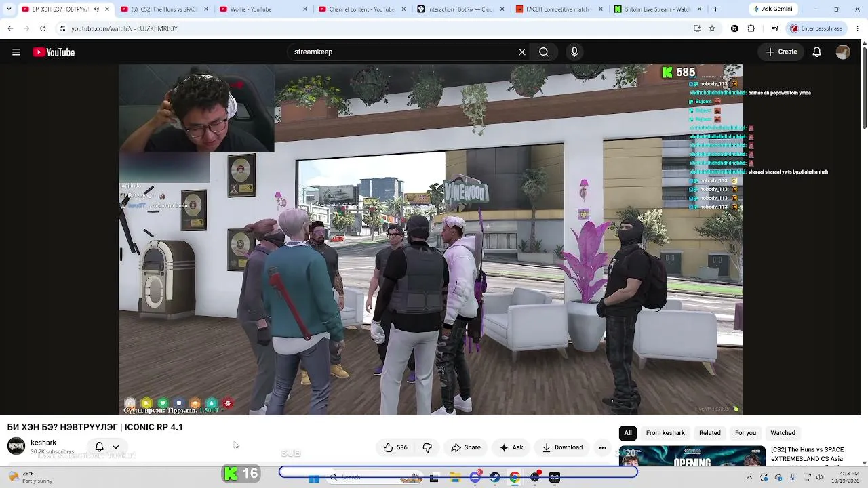Open the Chrome three-dot menu
The width and height of the screenshot is (868, 488).
point(857,28)
